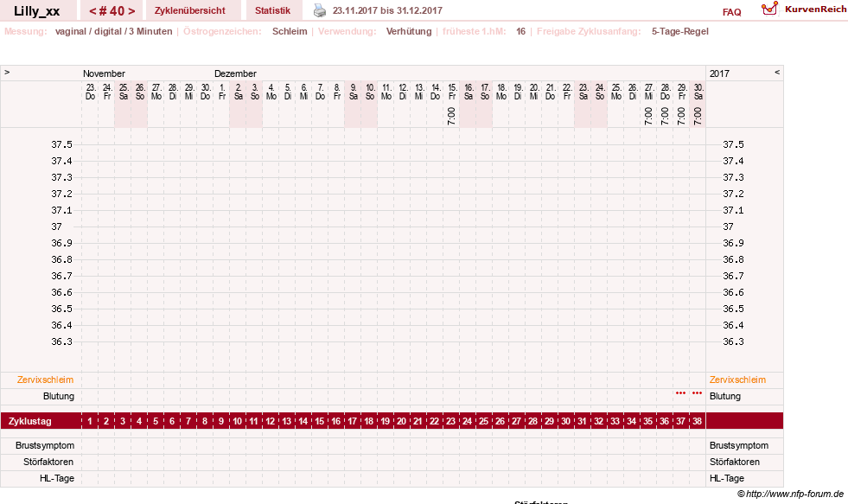Click the '15. Fr' date header
Screen dimensions: 848x504
click(452, 92)
